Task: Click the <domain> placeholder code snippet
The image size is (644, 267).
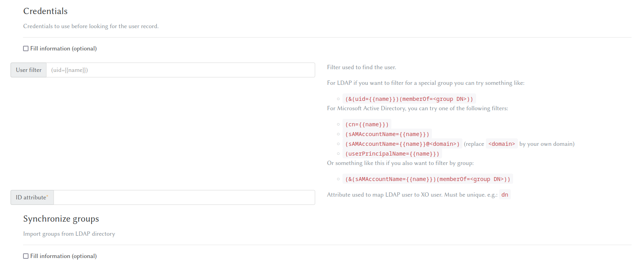Action: (x=501, y=144)
